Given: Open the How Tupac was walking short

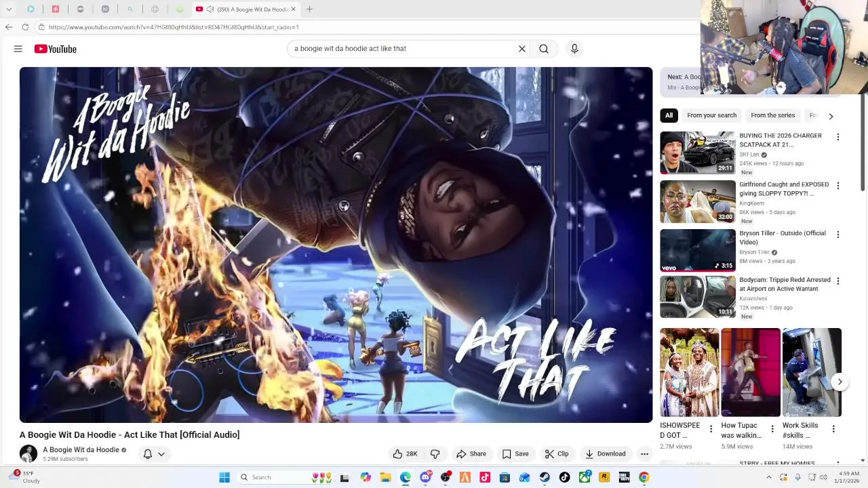Looking at the screenshot, I should 751,372.
